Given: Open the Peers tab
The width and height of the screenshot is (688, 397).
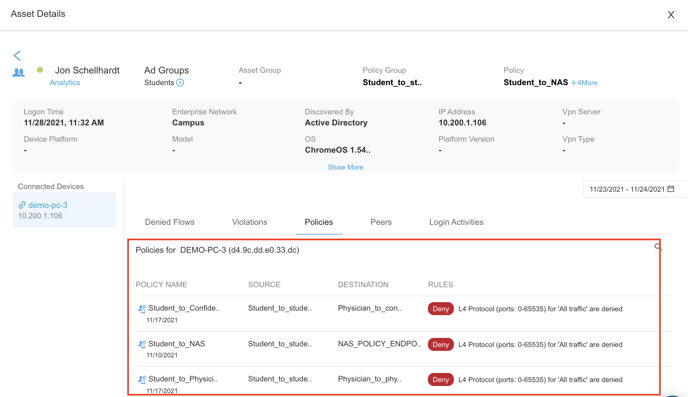Looking at the screenshot, I should pos(381,222).
